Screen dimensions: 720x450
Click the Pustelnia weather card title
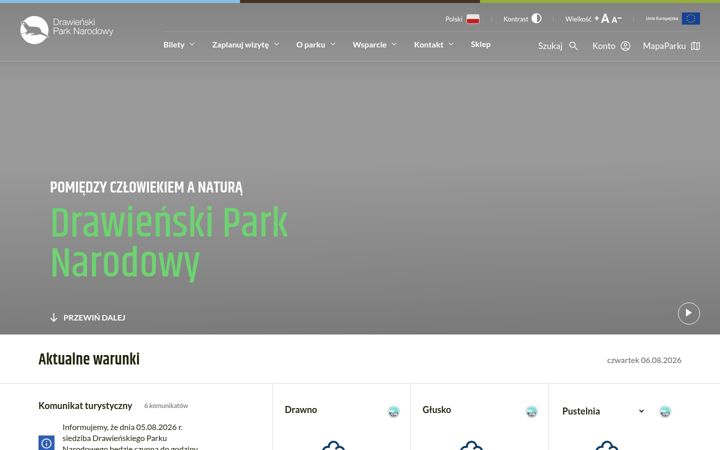coord(581,411)
